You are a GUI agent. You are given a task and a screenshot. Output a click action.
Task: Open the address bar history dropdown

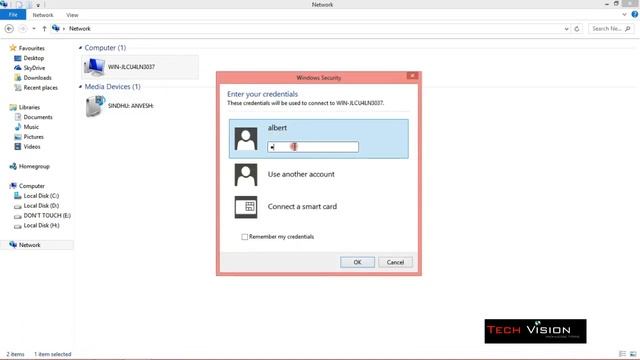click(x=566, y=29)
